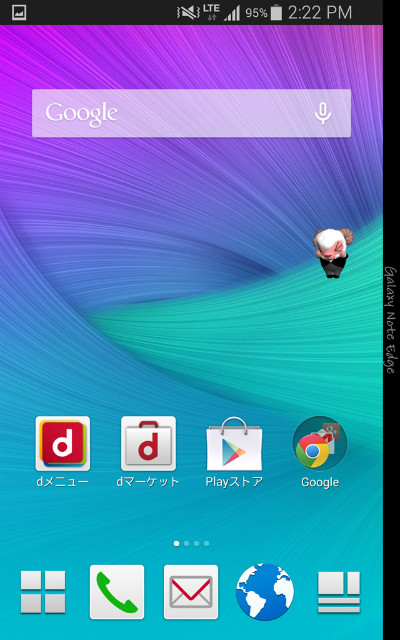Jump to fourth home screen page dot
Screen dimensions: 400x640
click(x=207, y=543)
